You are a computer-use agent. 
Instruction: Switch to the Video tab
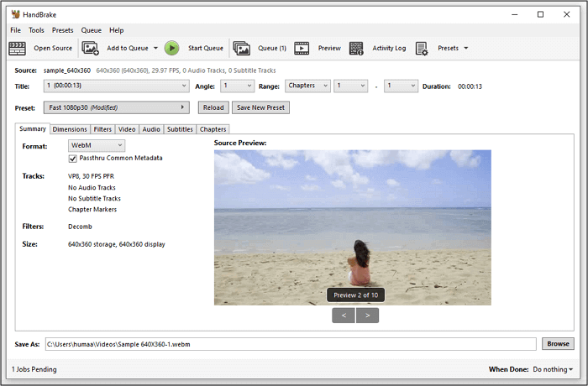126,129
